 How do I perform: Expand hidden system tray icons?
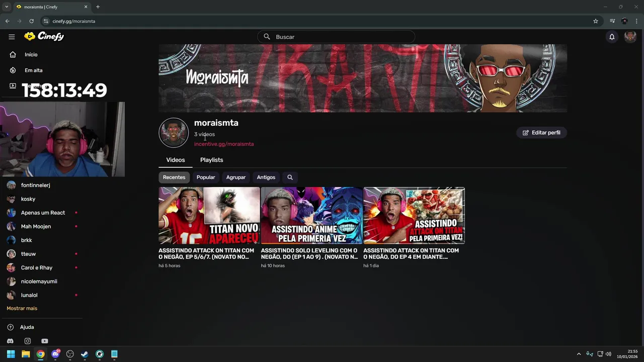click(x=579, y=354)
